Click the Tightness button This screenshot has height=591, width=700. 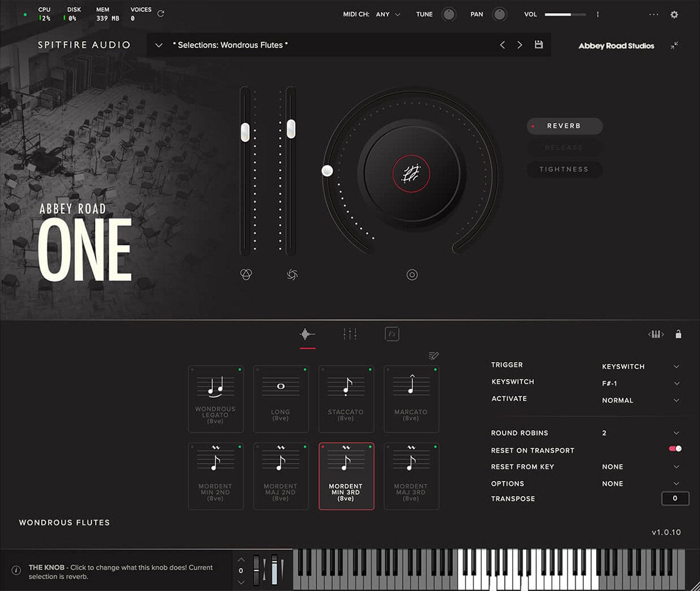click(564, 169)
